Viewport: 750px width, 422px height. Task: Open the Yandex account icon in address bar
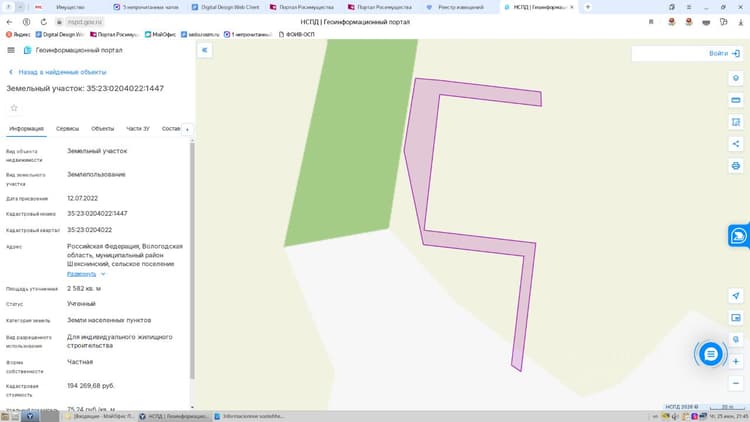point(26,22)
